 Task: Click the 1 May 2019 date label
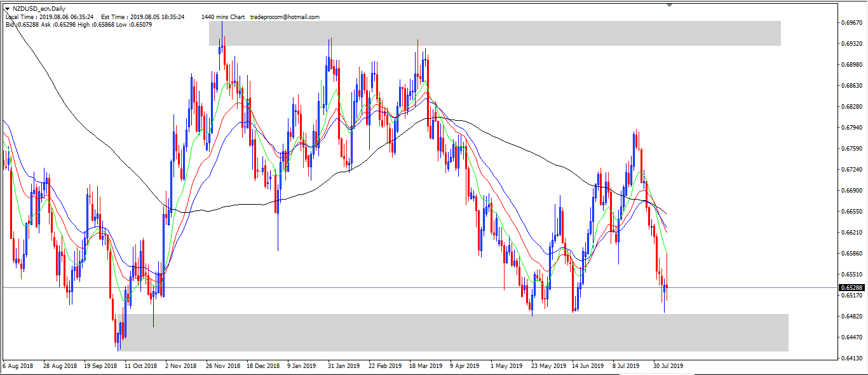[506, 366]
